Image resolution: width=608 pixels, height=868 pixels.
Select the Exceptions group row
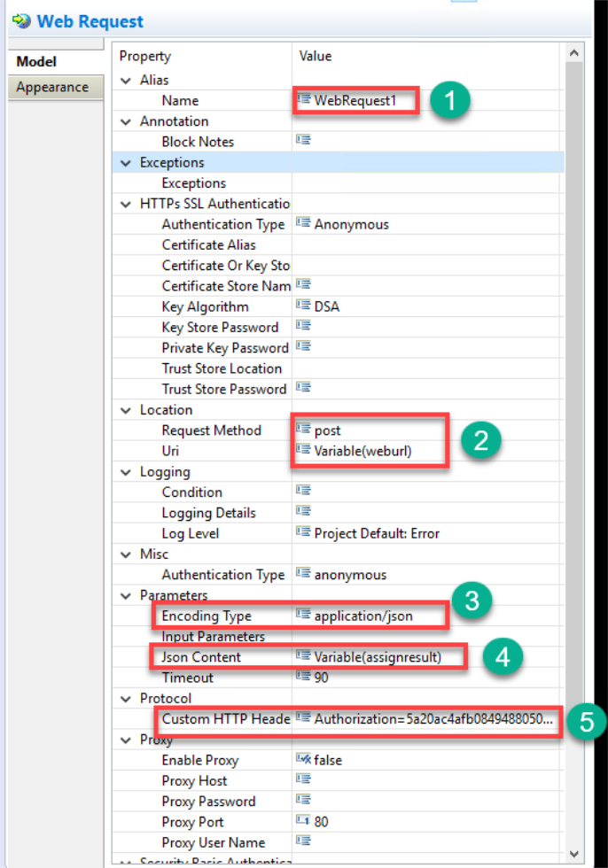point(172,162)
